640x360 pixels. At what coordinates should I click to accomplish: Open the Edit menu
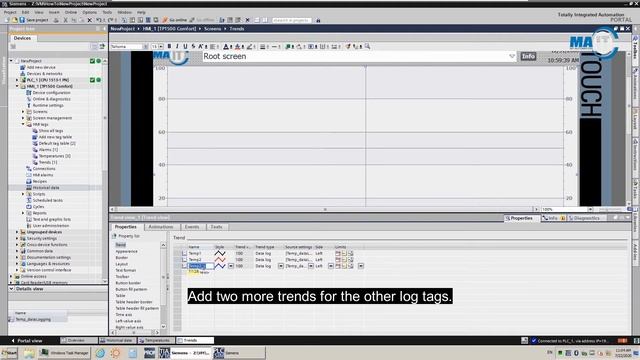(25, 12)
